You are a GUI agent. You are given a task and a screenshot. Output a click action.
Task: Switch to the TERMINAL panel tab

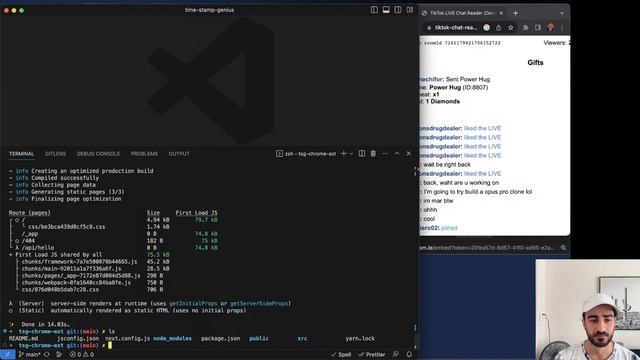22,154
